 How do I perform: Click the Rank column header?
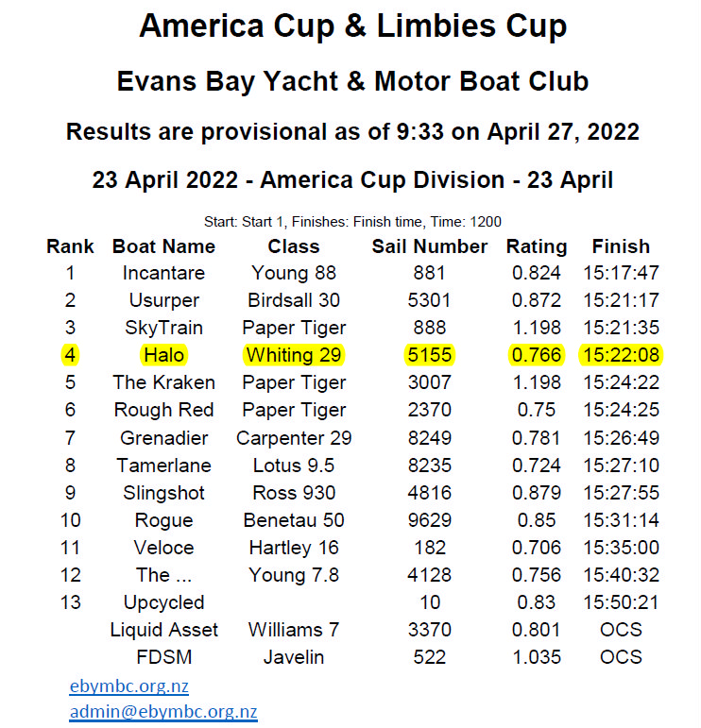(x=70, y=246)
